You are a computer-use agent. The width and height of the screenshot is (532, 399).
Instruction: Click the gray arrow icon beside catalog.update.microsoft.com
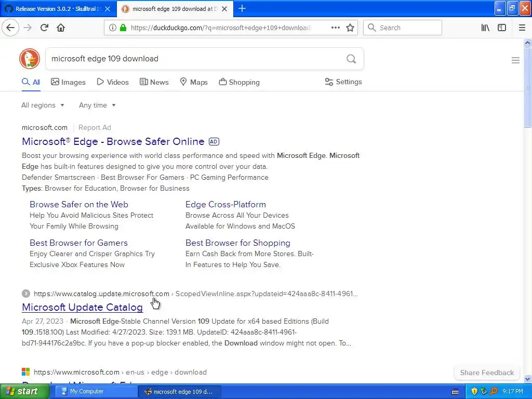pyautogui.click(x=26, y=294)
